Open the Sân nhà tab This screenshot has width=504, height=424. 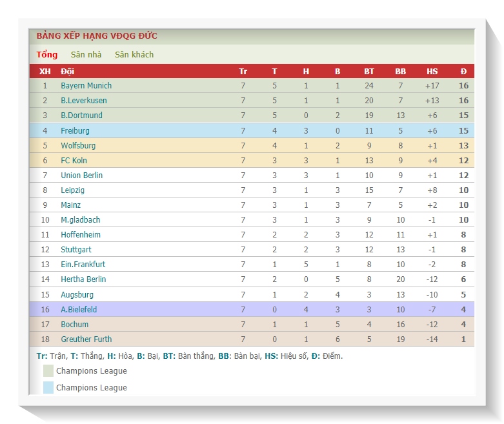[x=86, y=55]
